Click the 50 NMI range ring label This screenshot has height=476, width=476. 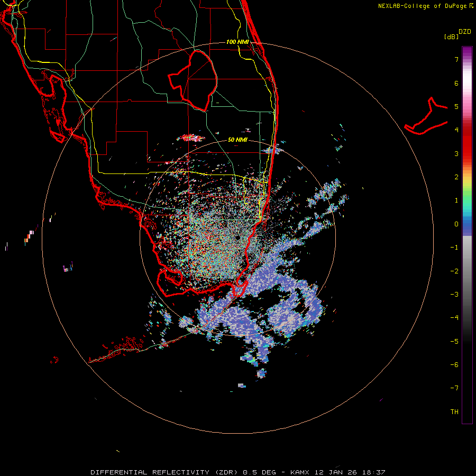[237, 140]
